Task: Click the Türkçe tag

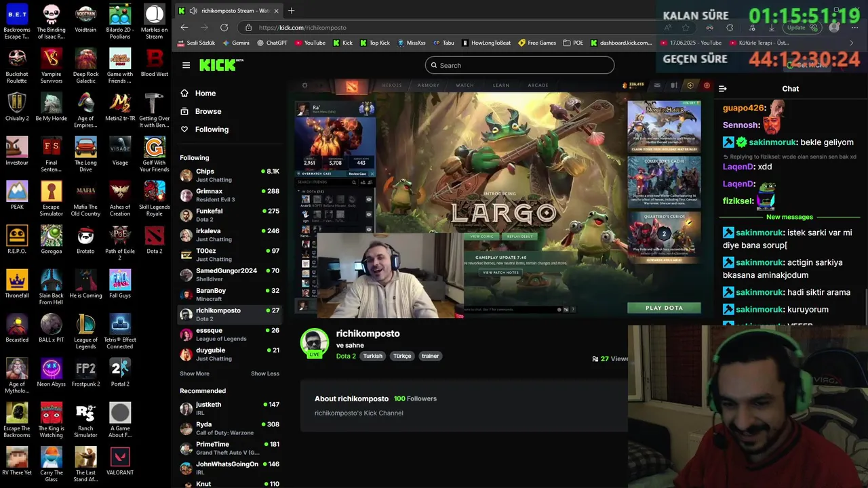Action: (402, 356)
